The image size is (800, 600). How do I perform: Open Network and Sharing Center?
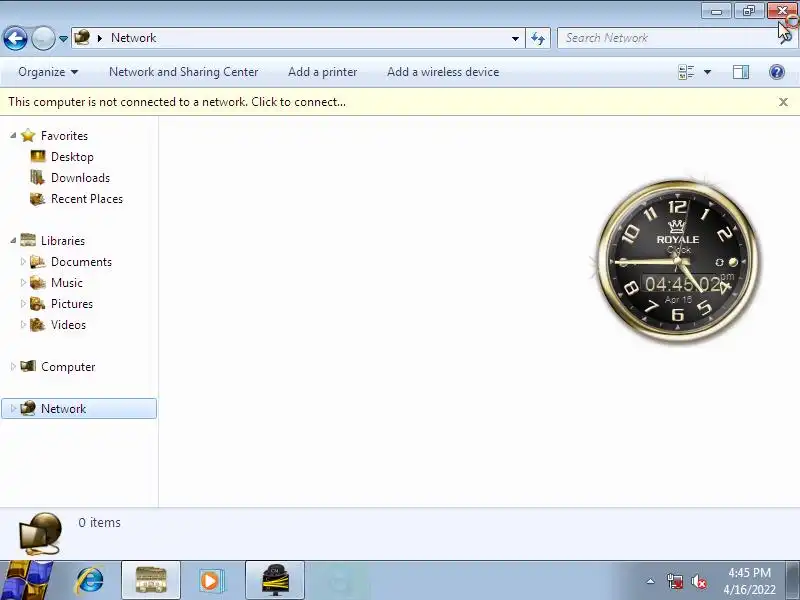[184, 72]
